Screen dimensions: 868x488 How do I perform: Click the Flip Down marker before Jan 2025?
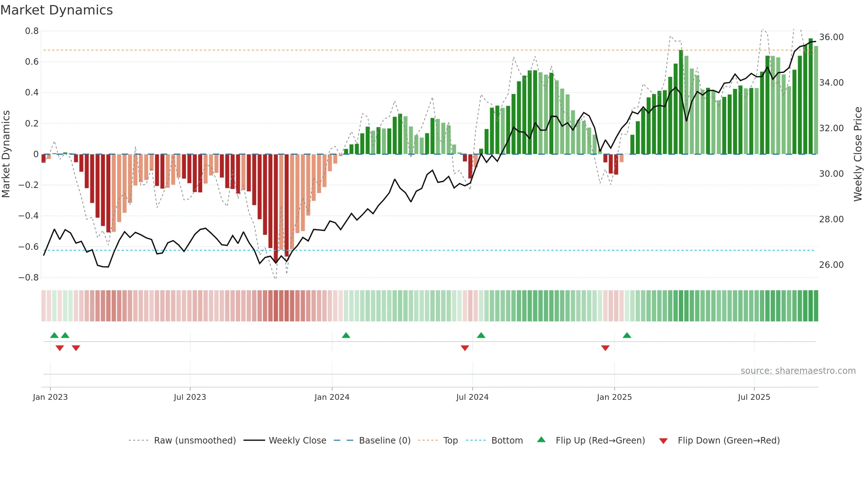tap(605, 348)
